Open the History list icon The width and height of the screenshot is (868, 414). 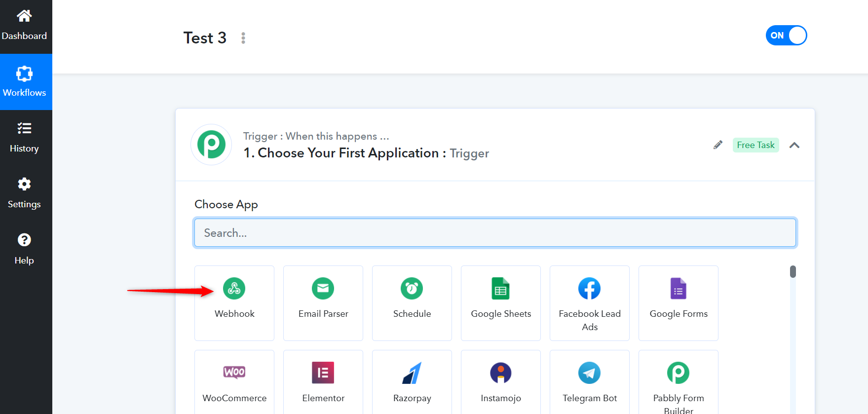click(x=24, y=128)
